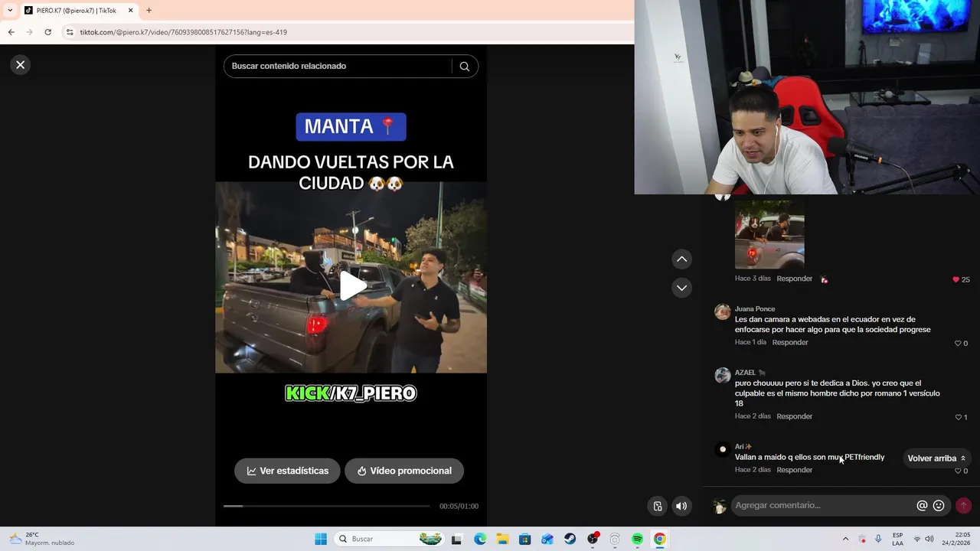The width and height of the screenshot is (980, 551).
Task: Expand hidden system tray icons
Action: tap(845, 539)
